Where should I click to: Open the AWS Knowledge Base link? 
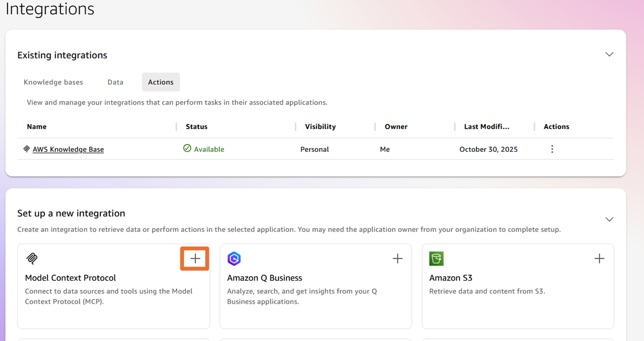tap(68, 149)
